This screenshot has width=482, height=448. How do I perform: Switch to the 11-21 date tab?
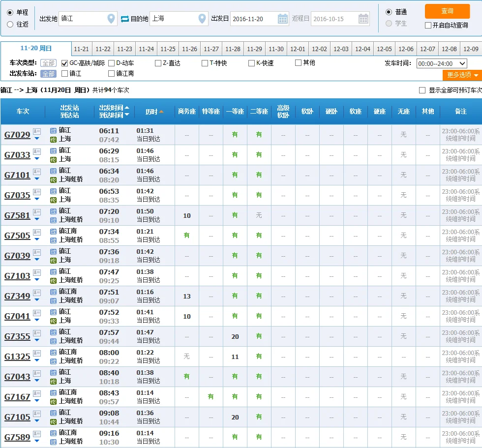pos(81,49)
